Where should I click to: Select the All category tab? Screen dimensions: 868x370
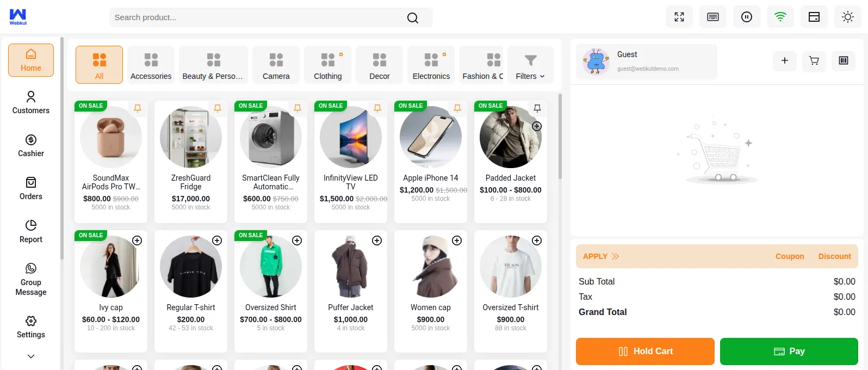pyautogui.click(x=99, y=65)
